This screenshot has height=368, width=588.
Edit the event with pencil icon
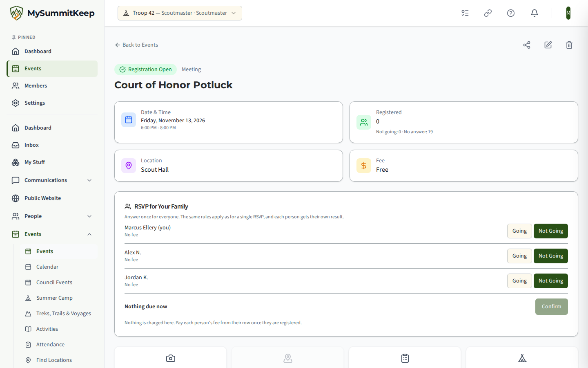[548, 45]
